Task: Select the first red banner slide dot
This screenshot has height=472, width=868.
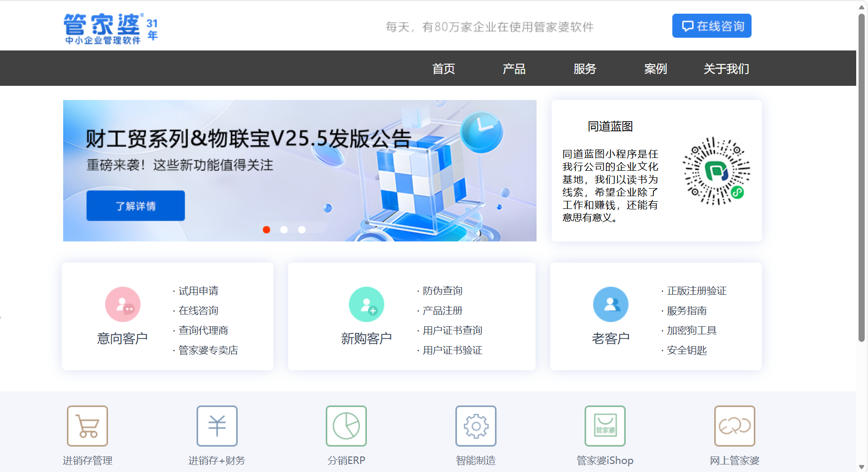Action: pyautogui.click(x=266, y=230)
